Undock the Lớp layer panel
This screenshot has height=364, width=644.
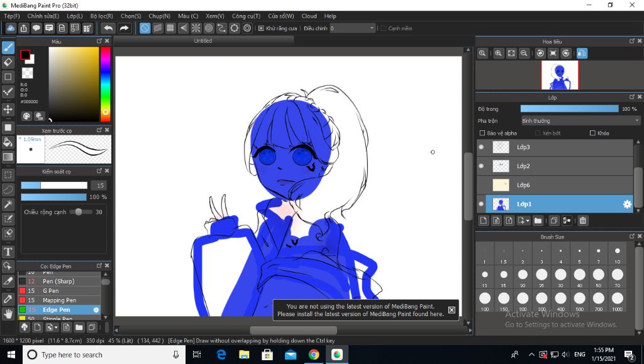tap(631, 97)
